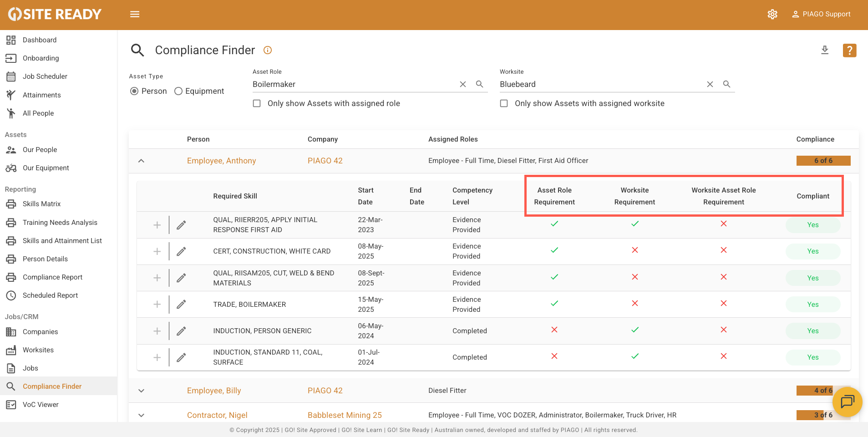Click the plus icon for White Card row
This screenshot has height=437, width=868.
tap(157, 251)
